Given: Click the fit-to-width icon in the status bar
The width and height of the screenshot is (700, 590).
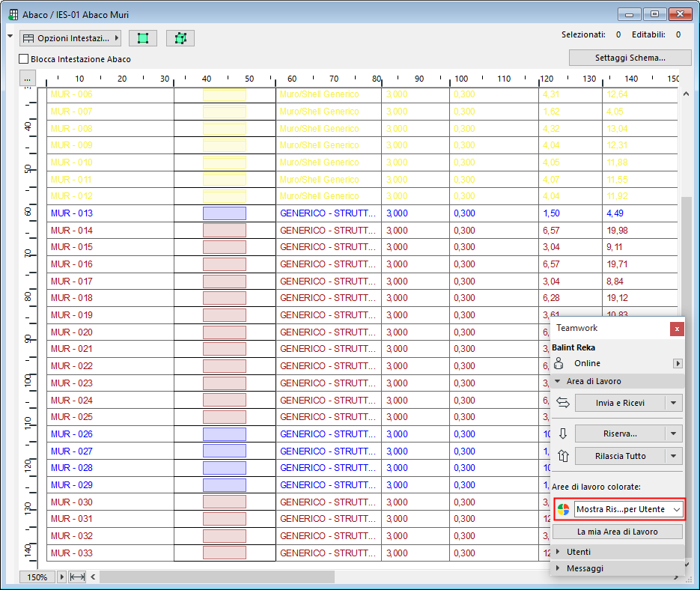Looking at the screenshot, I should pos(76,577).
